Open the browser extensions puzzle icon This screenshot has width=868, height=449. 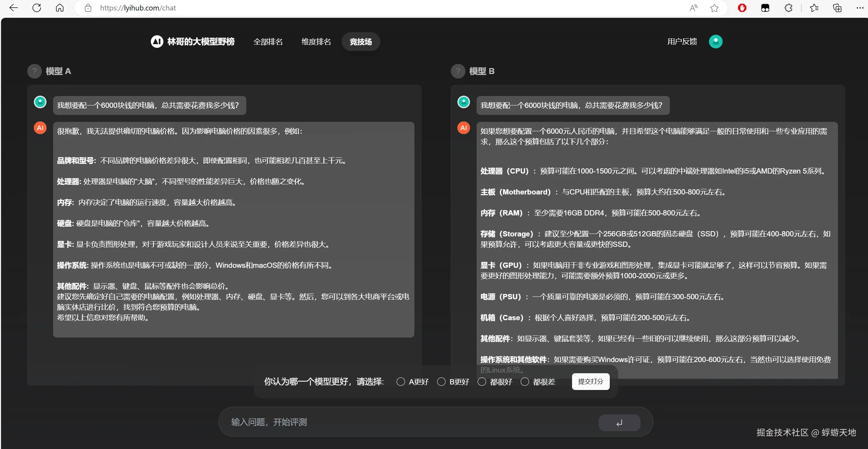click(x=788, y=8)
